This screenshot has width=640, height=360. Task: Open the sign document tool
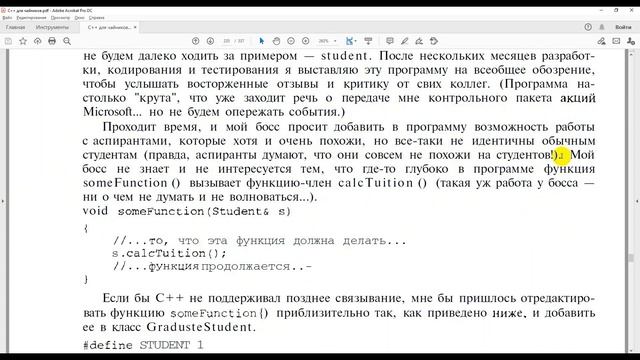tap(419, 41)
